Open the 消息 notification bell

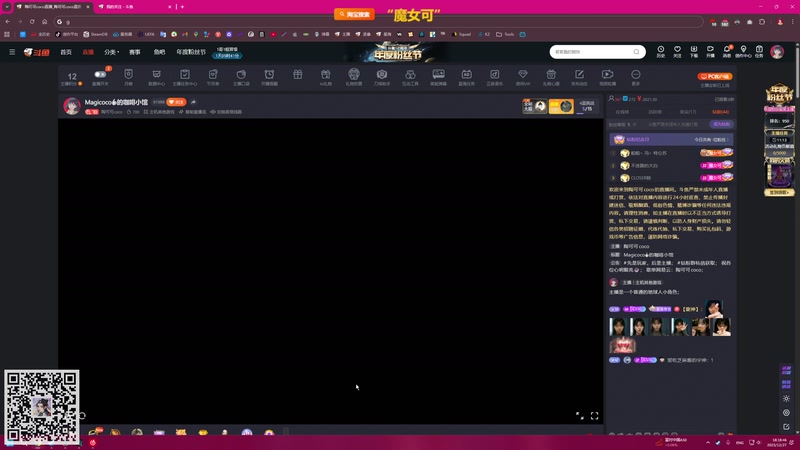[x=727, y=52]
